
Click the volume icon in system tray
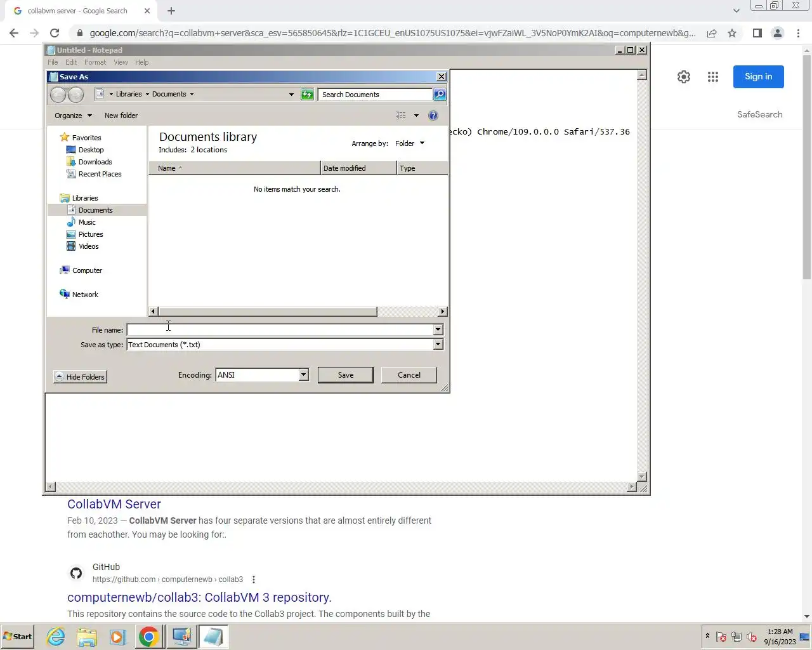click(x=752, y=637)
